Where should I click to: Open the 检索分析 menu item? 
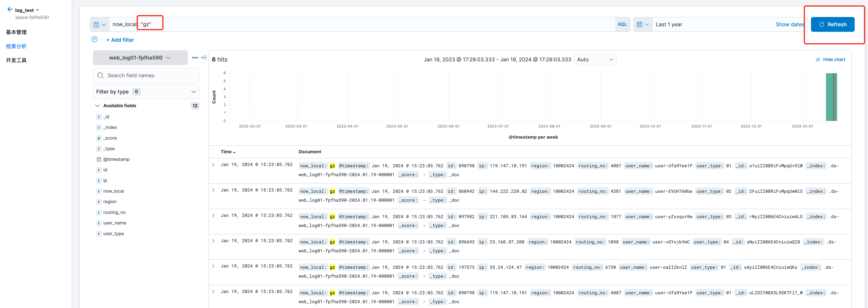16,46
